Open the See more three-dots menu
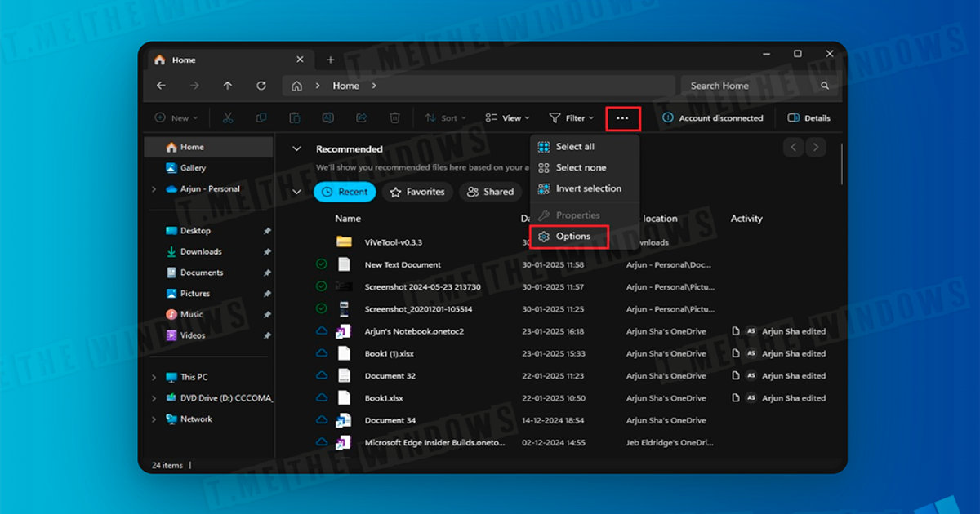 coord(623,118)
